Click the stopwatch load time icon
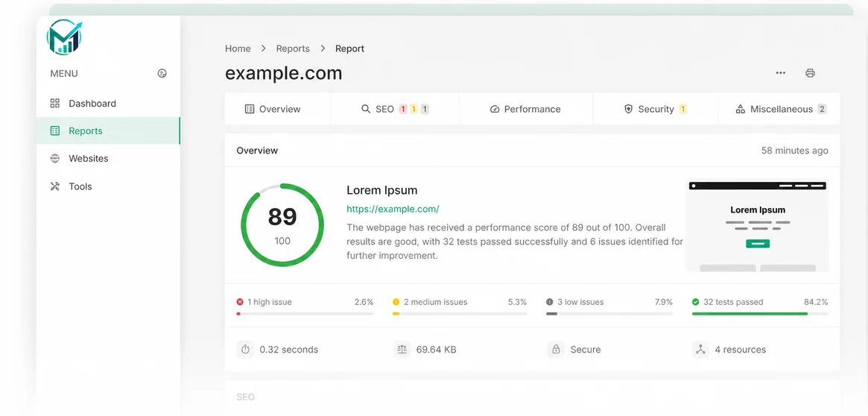868x416 pixels. (245, 350)
